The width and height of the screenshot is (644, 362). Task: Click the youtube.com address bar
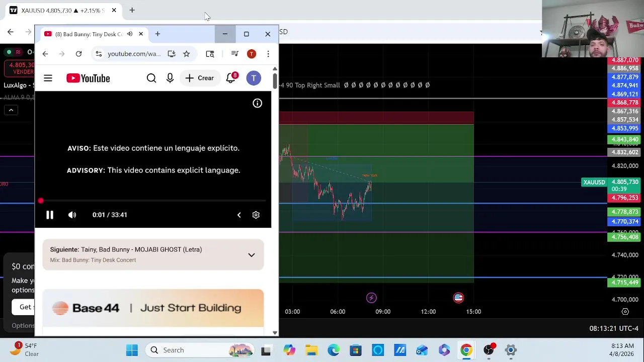pos(134,54)
